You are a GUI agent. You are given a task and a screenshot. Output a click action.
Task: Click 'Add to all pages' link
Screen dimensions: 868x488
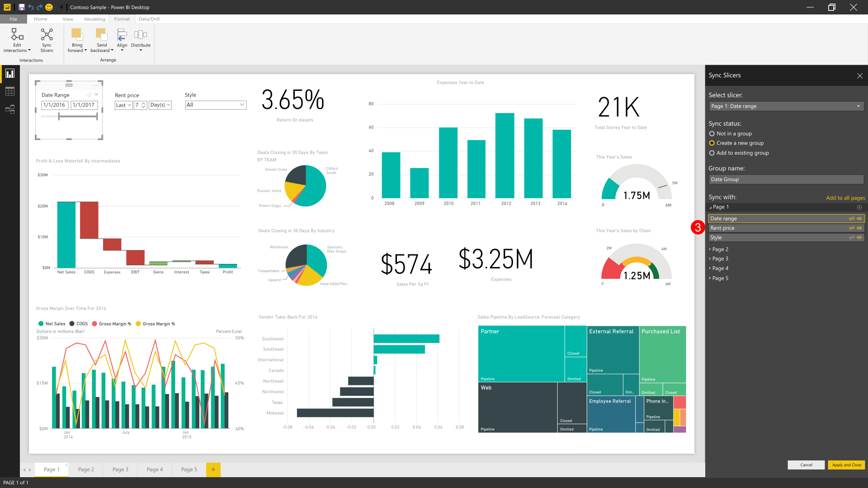(845, 198)
